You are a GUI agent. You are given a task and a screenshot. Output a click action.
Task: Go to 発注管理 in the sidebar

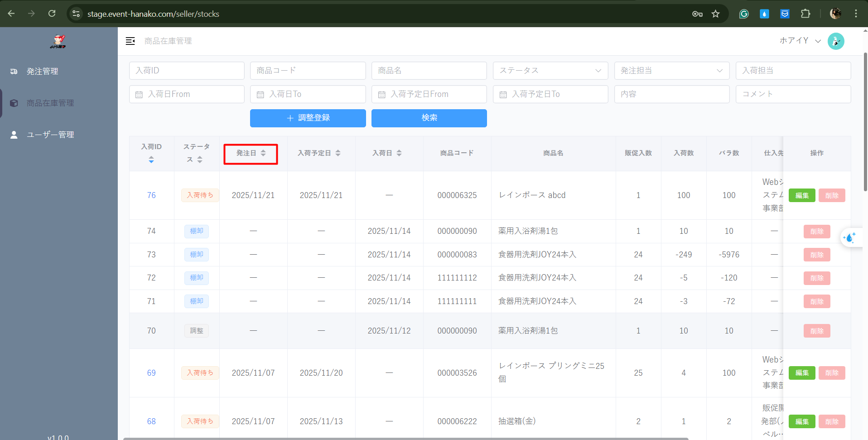(x=42, y=72)
